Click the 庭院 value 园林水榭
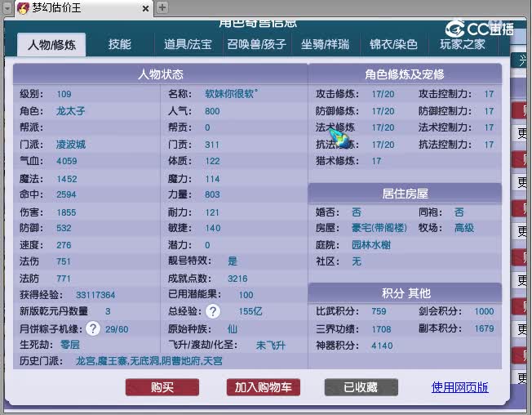Viewport: 532px width, 415px height. [x=371, y=245]
